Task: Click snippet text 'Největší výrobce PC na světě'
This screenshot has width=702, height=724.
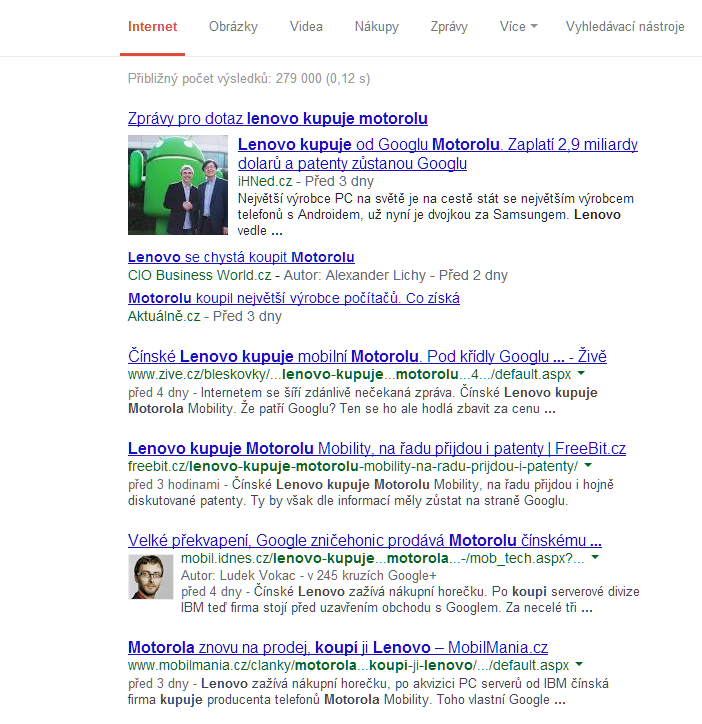Action: click(x=321, y=199)
